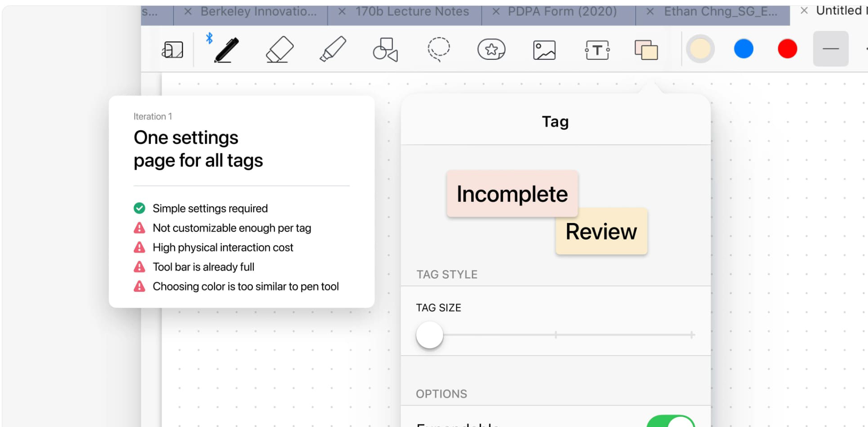Select the Incomplete tag preview
This screenshot has width=868, height=427.
pyautogui.click(x=512, y=194)
